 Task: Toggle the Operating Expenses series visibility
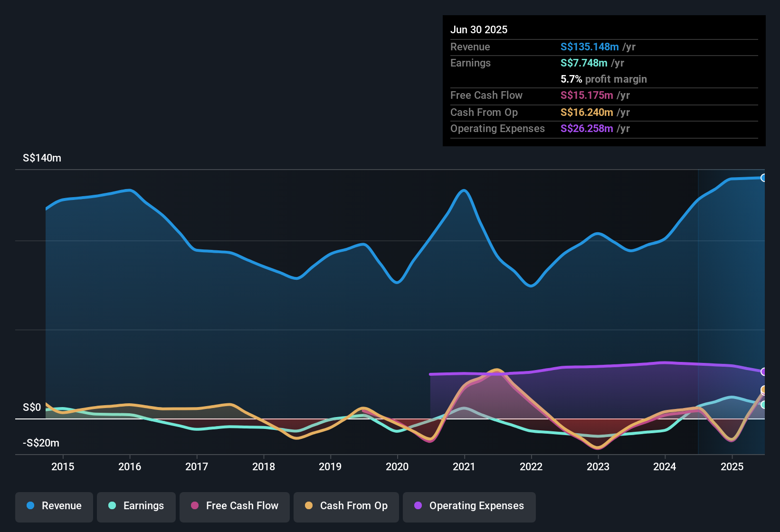469,506
